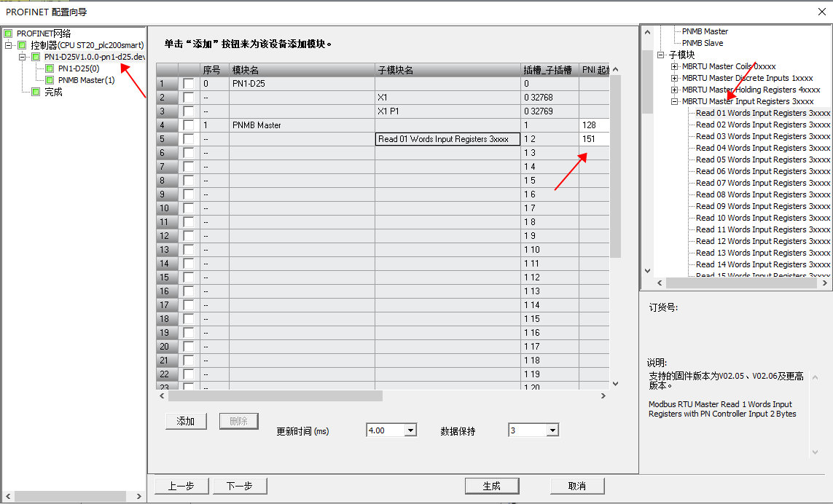Click 下一步 to continue the wizard
The height and width of the screenshot is (504, 833).
[239, 486]
